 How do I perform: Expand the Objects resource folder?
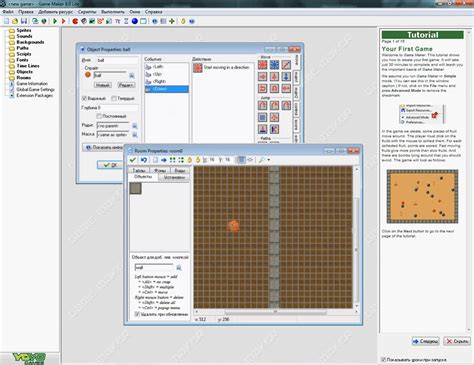[12, 72]
